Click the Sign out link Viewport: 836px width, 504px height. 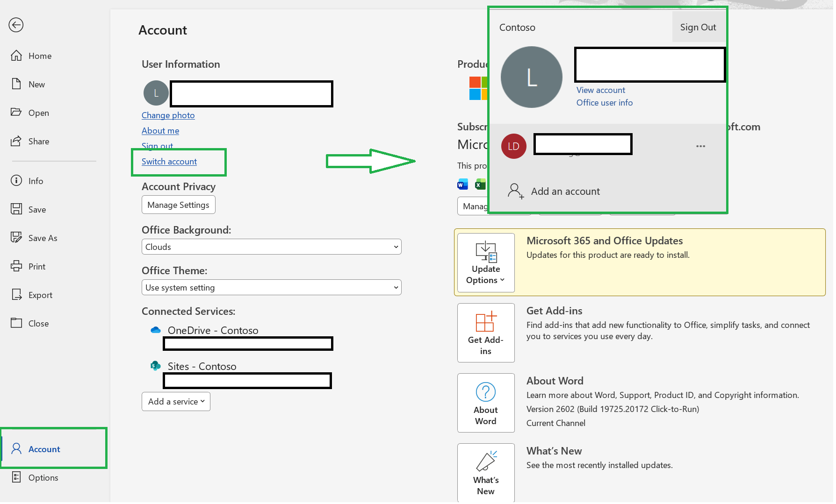pos(157,146)
